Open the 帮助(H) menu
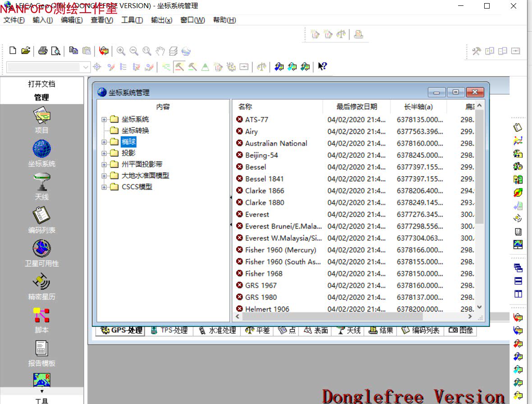 pyautogui.click(x=224, y=20)
